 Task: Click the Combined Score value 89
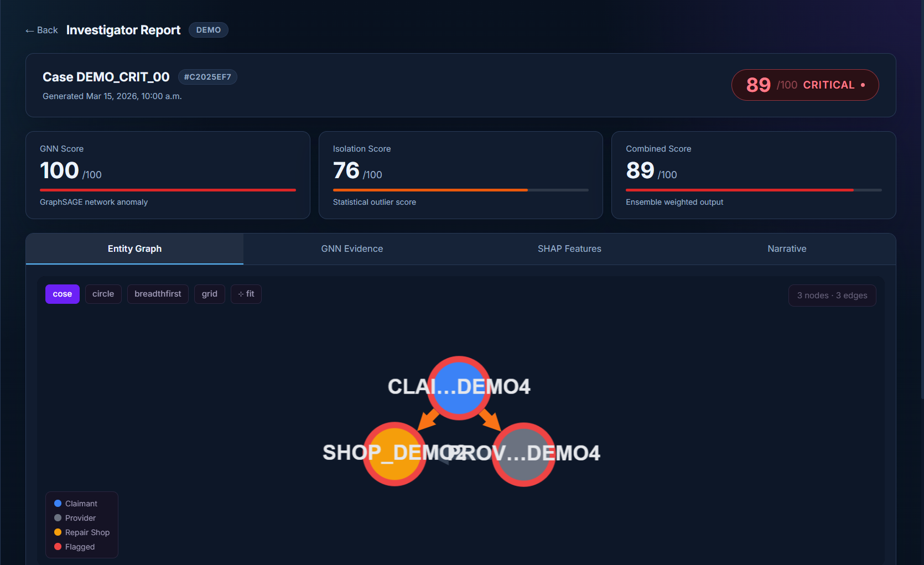(640, 170)
